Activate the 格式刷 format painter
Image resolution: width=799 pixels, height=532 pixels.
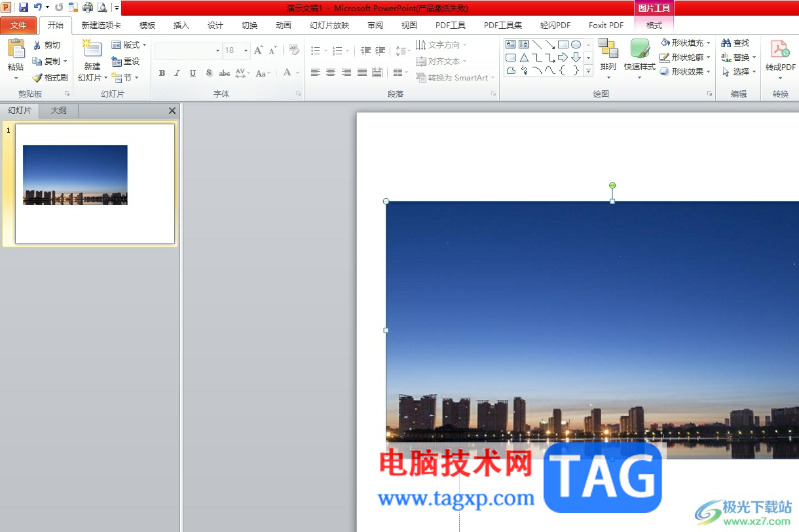point(50,77)
